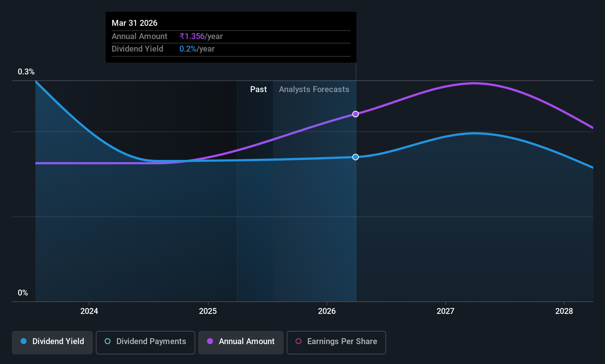
Task: Click the 2027 axis label
Action: pos(445,311)
